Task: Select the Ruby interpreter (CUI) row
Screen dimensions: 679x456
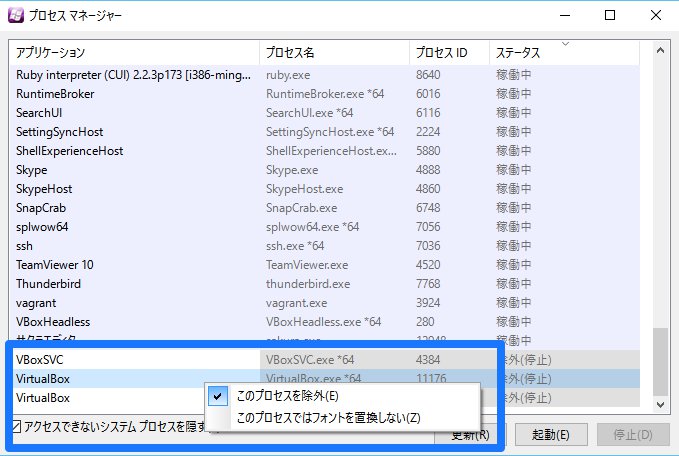Action: point(324,75)
